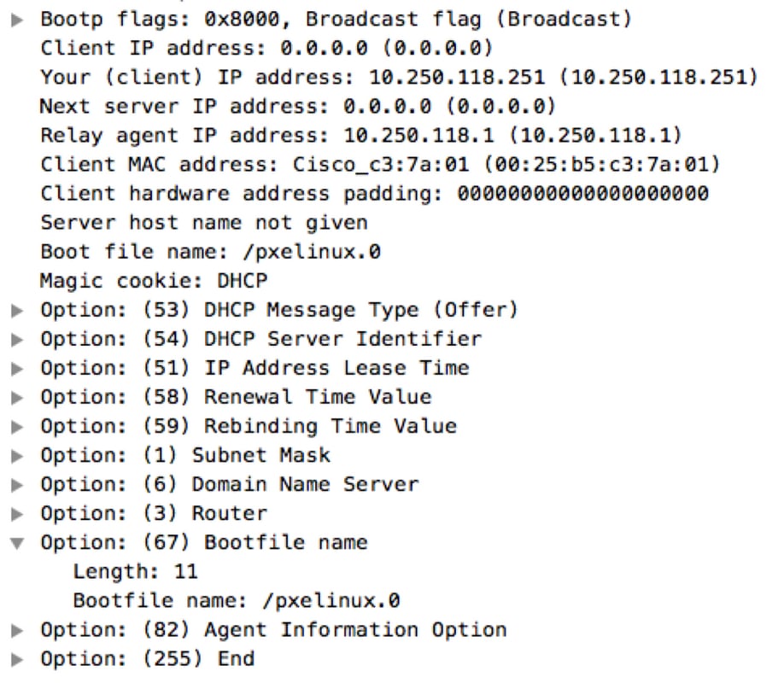Expand Option 51 IP Address Lease Time

coord(17,369)
